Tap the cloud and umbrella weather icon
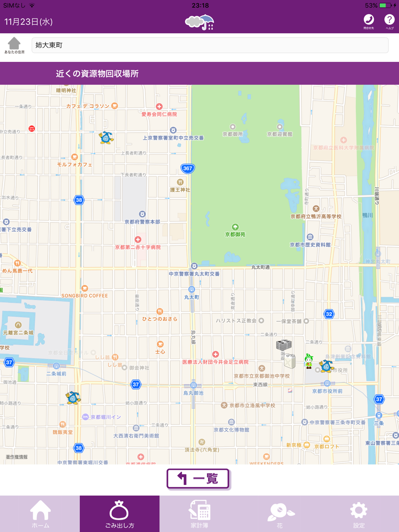This screenshot has height=532, width=399. (199, 22)
